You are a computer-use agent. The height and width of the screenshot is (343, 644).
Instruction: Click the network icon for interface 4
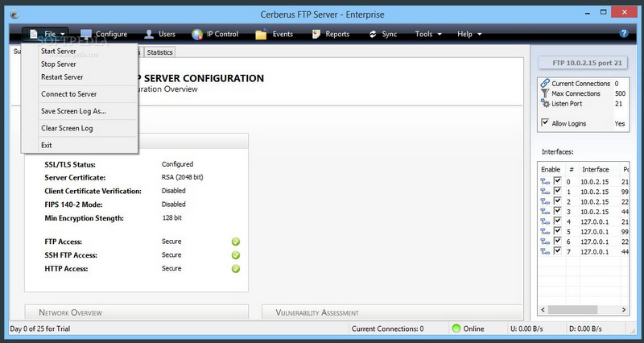click(545, 221)
